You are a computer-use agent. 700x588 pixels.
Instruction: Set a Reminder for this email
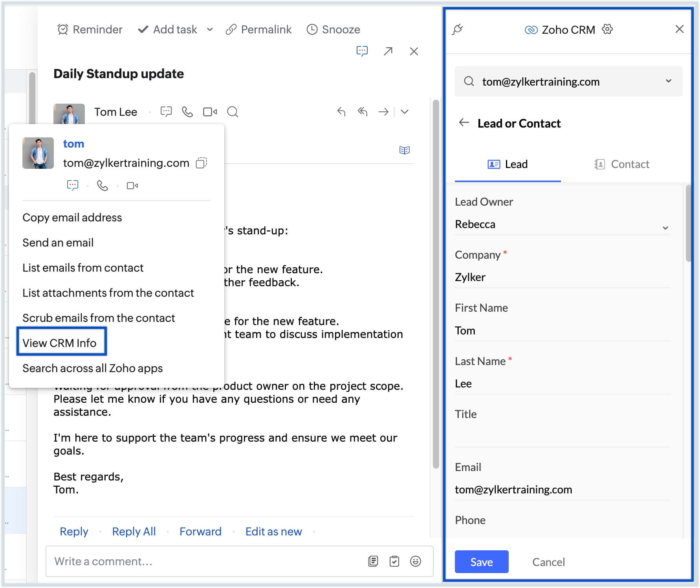point(90,29)
